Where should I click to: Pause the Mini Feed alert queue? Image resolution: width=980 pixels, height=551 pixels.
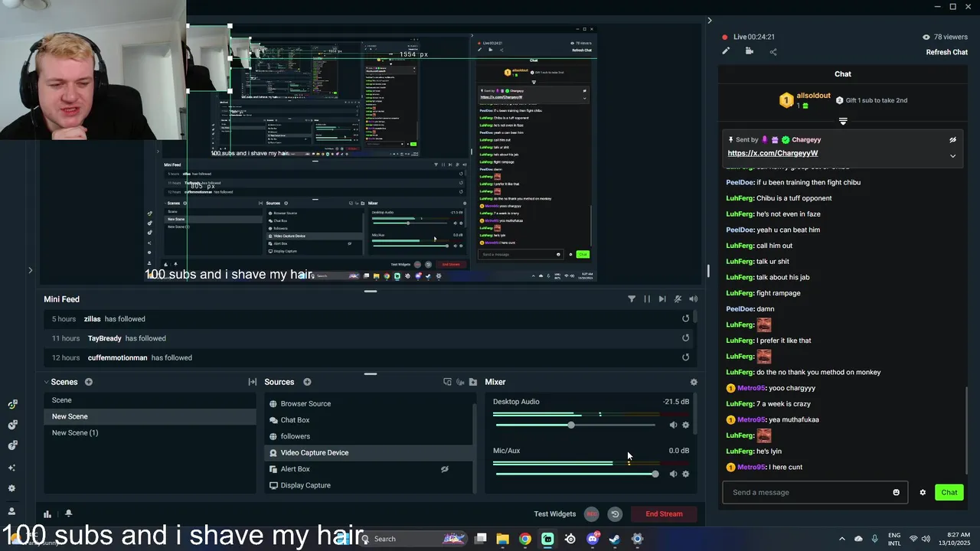(647, 299)
